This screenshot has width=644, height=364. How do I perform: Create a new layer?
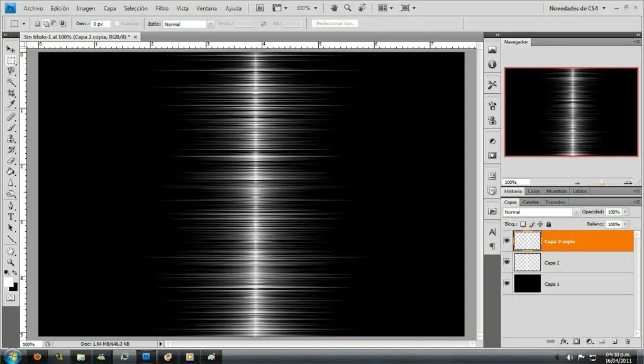pos(614,341)
